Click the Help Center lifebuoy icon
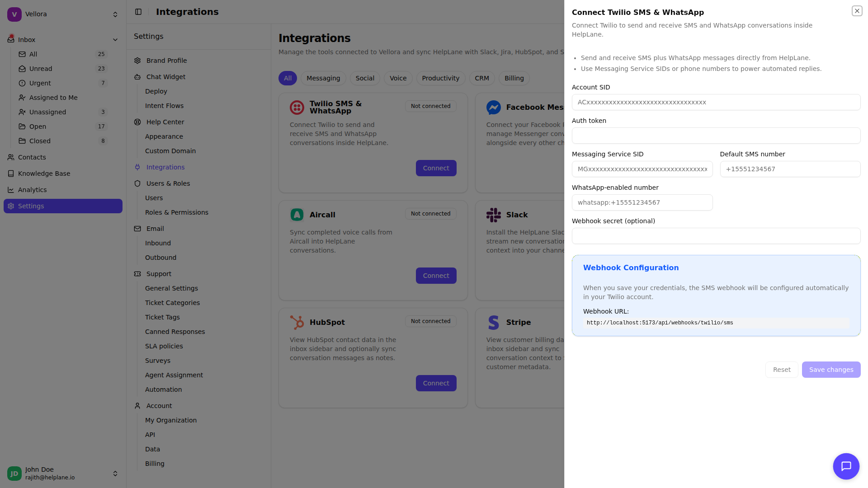868x488 pixels. [x=137, y=122]
